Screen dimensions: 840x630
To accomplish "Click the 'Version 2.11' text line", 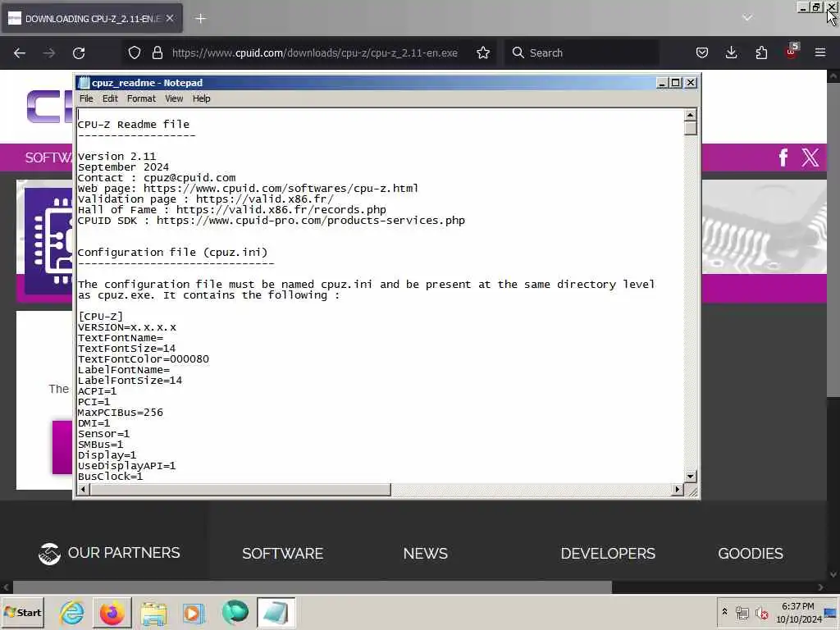I will [116, 157].
